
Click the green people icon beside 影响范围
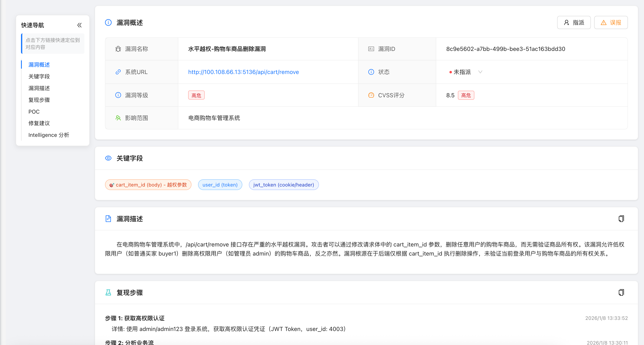118,118
